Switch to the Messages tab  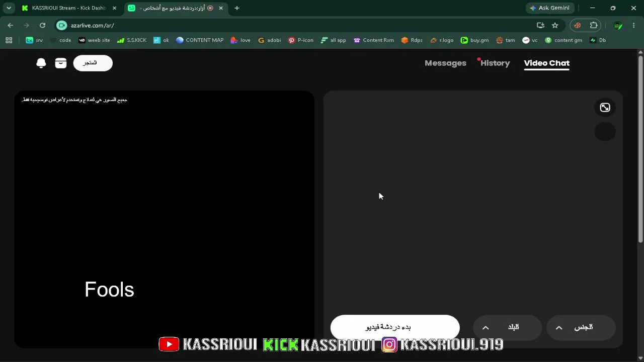click(x=445, y=63)
